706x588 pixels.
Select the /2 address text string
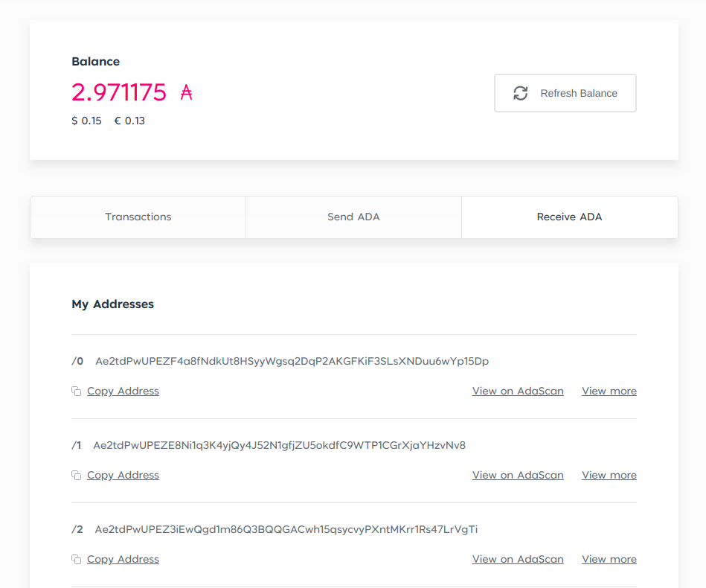[x=286, y=529]
